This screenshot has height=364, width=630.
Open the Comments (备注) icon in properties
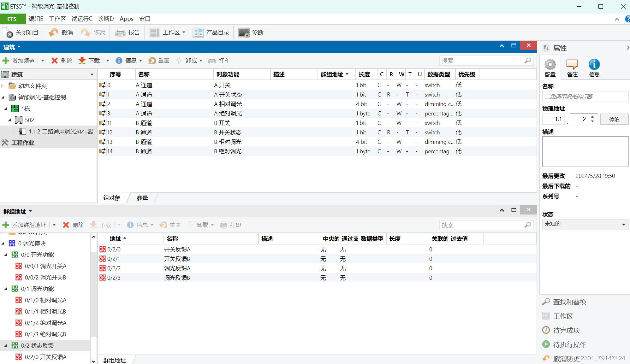click(x=572, y=65)
